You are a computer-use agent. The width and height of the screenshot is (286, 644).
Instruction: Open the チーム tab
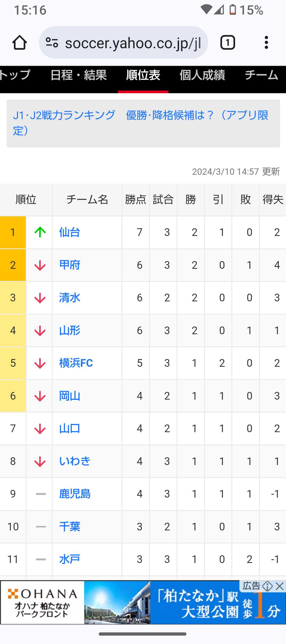click(261, 75)
